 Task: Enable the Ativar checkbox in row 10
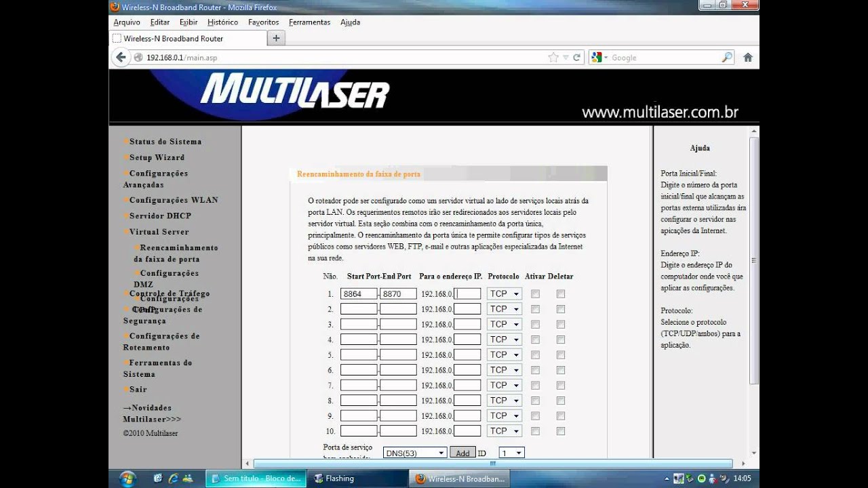pyautogui.click(x=535, y=431)
